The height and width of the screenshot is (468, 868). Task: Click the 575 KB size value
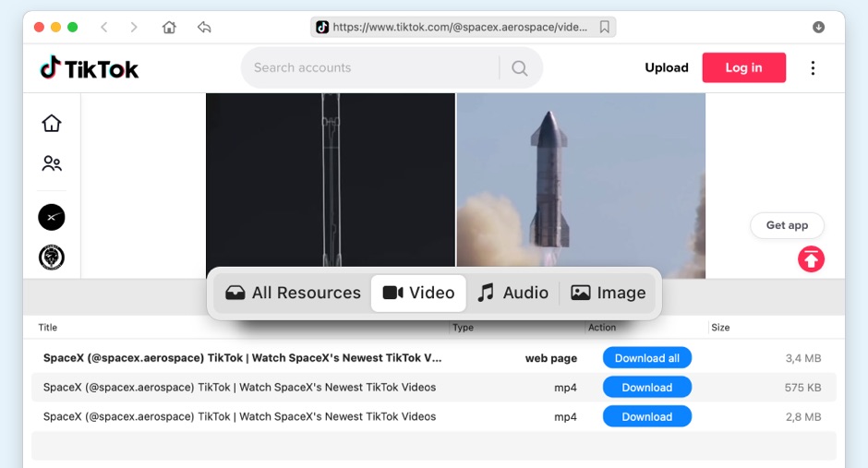pyautogui.click(x=802, y=388)
